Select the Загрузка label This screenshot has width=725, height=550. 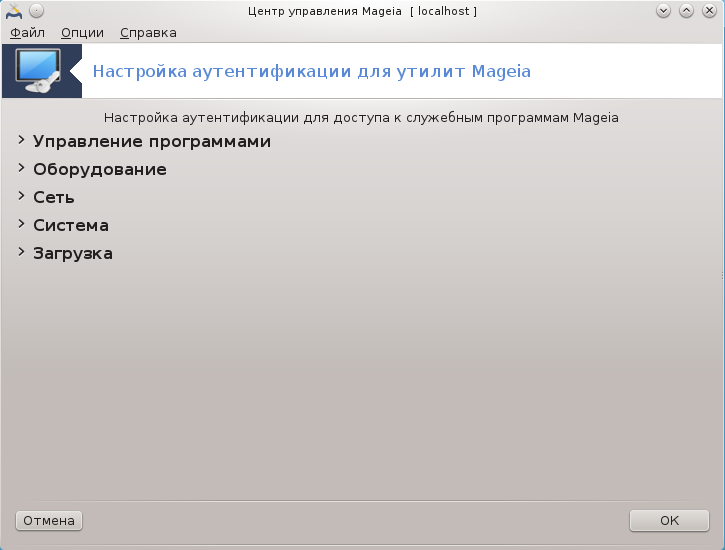[73, 253]
